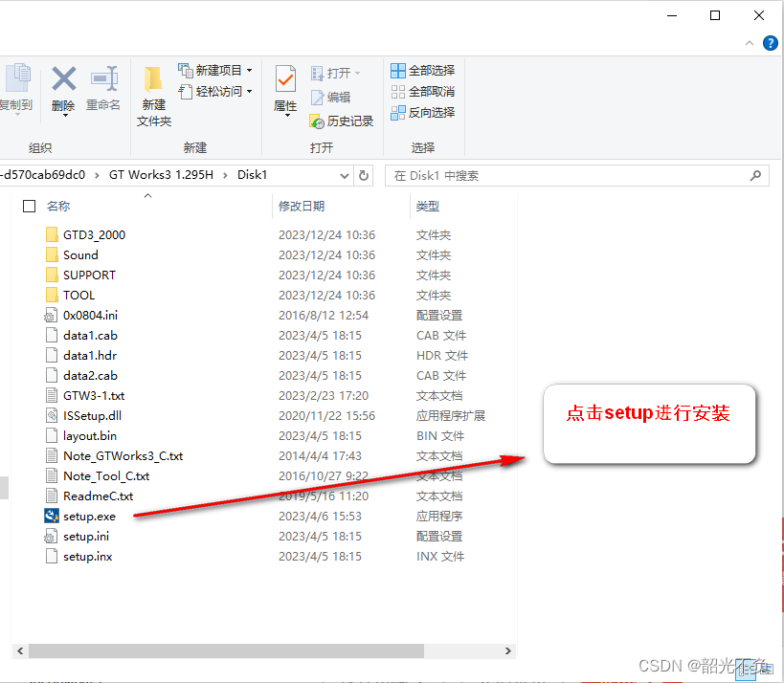Viewport: 784px width, 683px height.
Task: Toggle the select-all checkbox in header
Action: click(29, 206)
